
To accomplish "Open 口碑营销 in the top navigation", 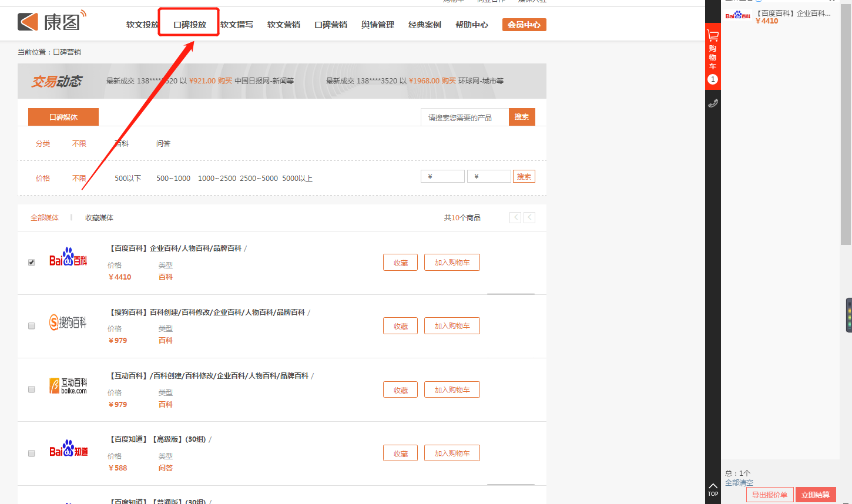I will 331,25.
